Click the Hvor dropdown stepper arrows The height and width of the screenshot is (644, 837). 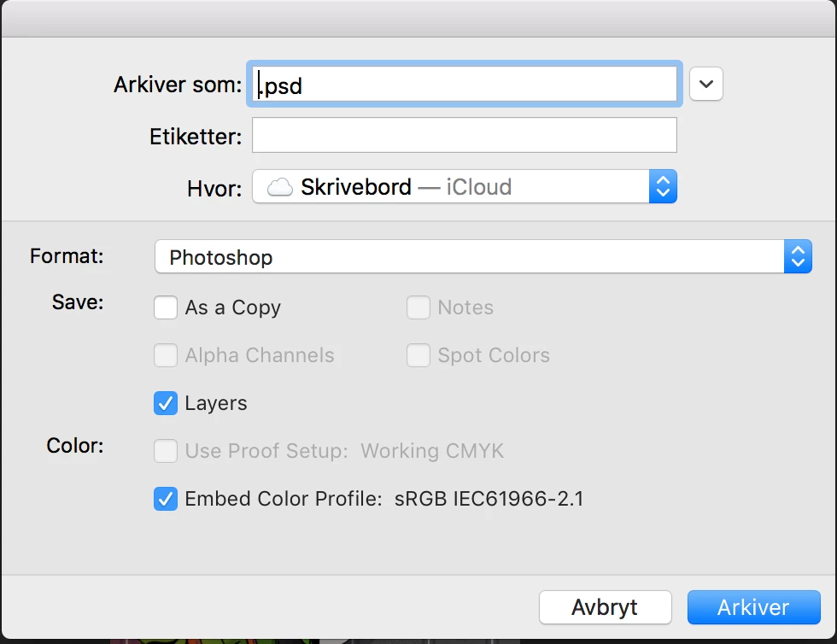(x=663, y=186)
